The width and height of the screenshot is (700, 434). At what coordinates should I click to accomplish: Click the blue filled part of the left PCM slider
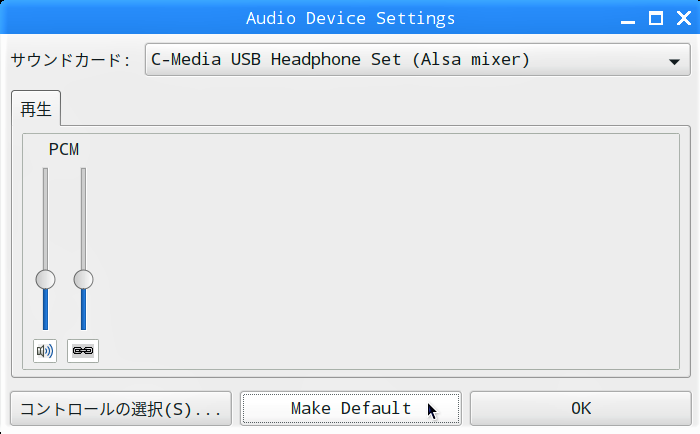coord(46,309)
